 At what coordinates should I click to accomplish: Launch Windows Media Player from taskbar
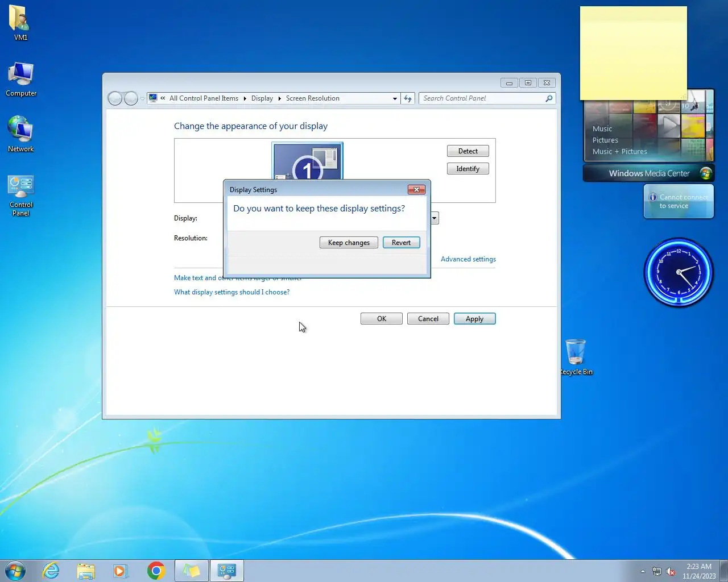pyautogui.click(x=121, y=571)
